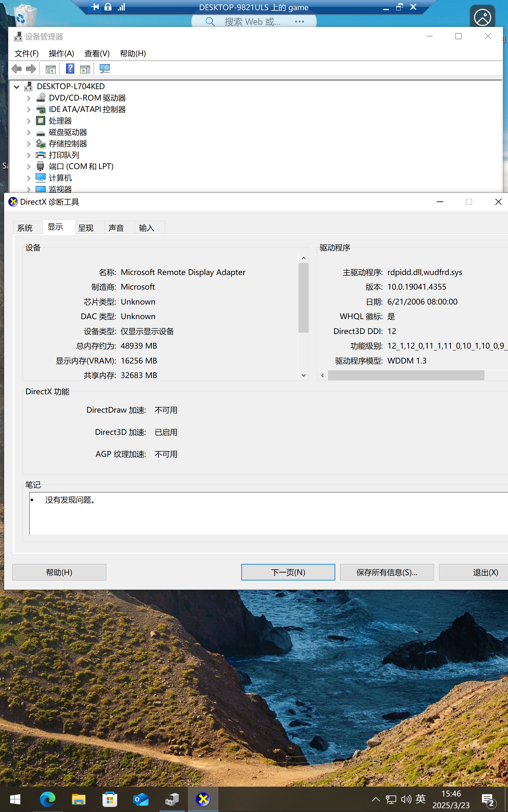Open Outlook from the taskbar

[x=141, y=799]
